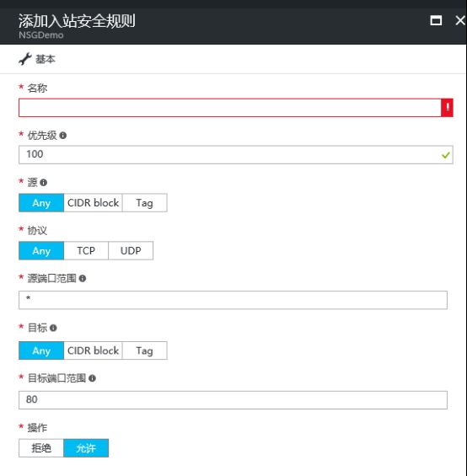Click the info icon next to 目标
Image resolution: width=467 pixels, height=476 pixels.
(x=53, y=328)
